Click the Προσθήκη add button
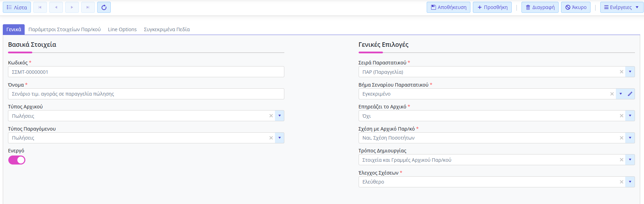 (492, 7)
